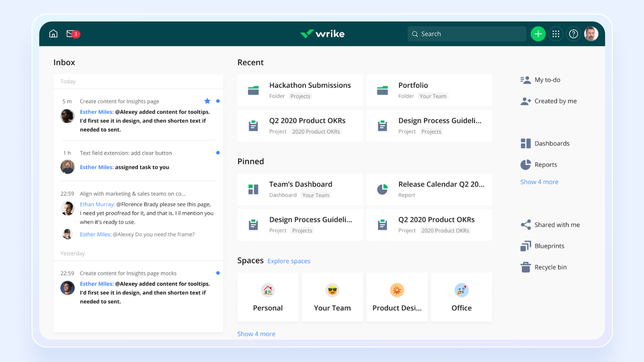Open pinned Q2 2020 Product OKRs icon
644x362 pixels.
tap(382, 225)
